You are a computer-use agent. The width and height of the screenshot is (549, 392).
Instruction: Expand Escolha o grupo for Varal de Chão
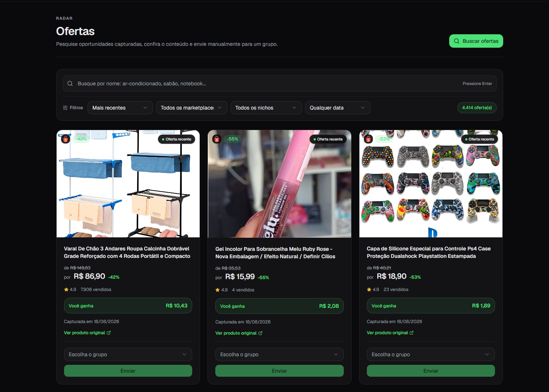(128, 354)
